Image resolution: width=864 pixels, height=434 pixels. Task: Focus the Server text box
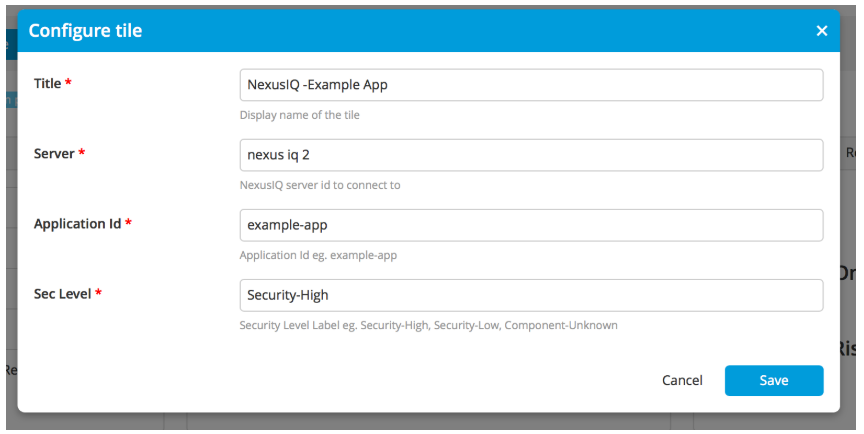pyautogui.click(x=531, y=155)
